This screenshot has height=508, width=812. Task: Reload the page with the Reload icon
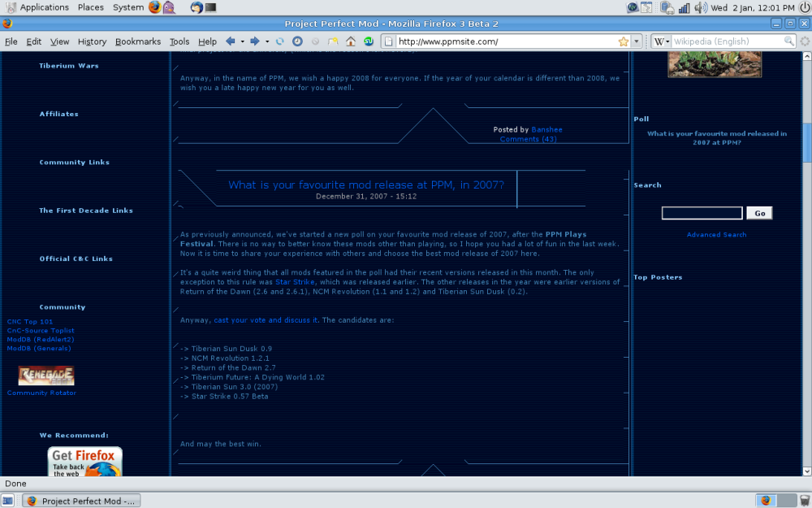(280, 41)
